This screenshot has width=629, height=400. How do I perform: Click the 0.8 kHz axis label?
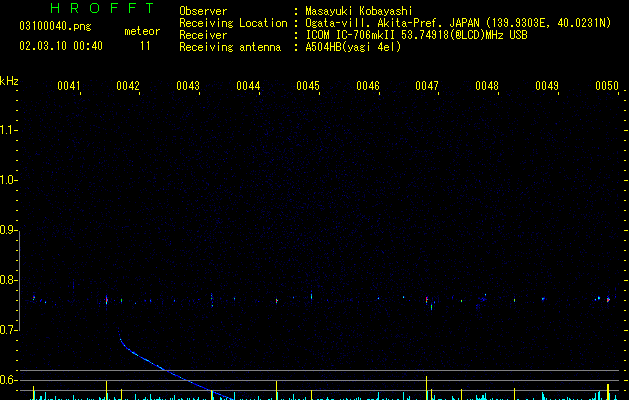[7, 280]
